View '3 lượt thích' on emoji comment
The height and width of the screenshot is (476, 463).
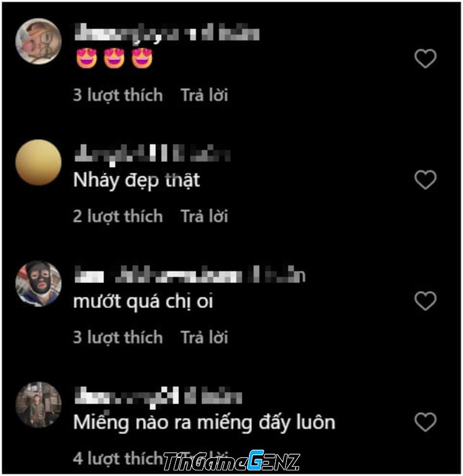(x=118, y=95)
